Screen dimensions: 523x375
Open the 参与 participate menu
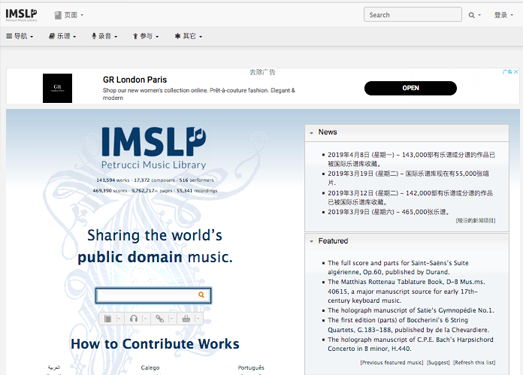click(x=146, y=36)
